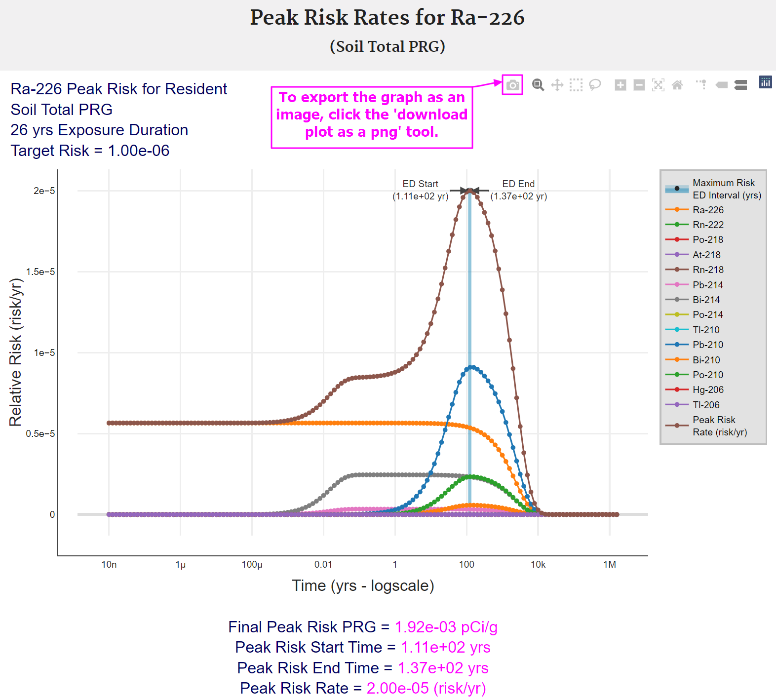Select the Lasso Select tool
776x700 pixels.
595,85
